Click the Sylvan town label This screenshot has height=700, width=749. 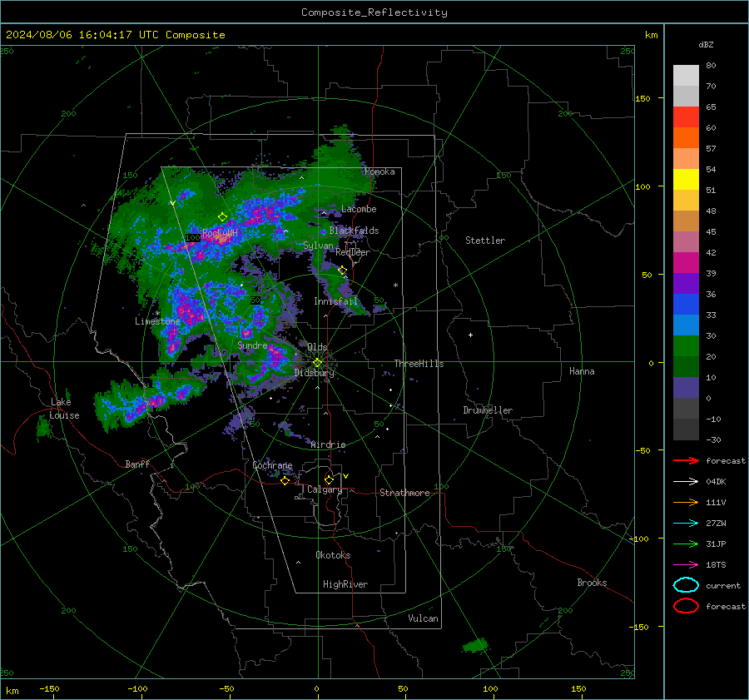[318, 246]
